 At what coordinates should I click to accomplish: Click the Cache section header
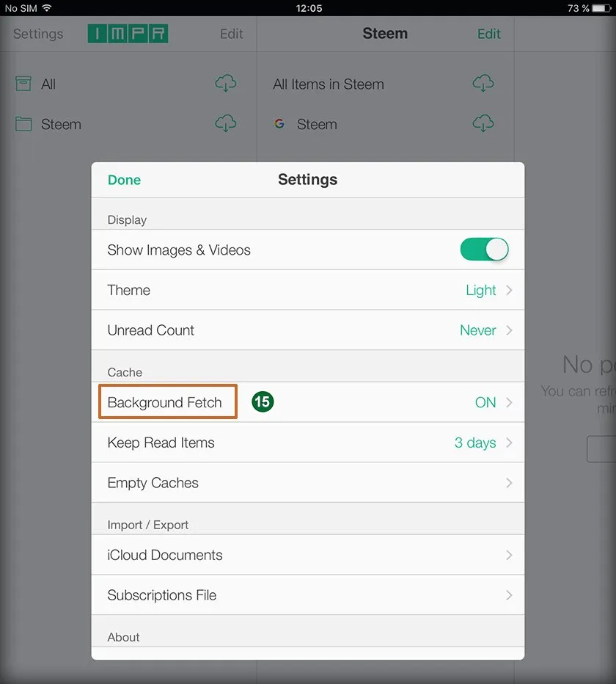point(125,372)
